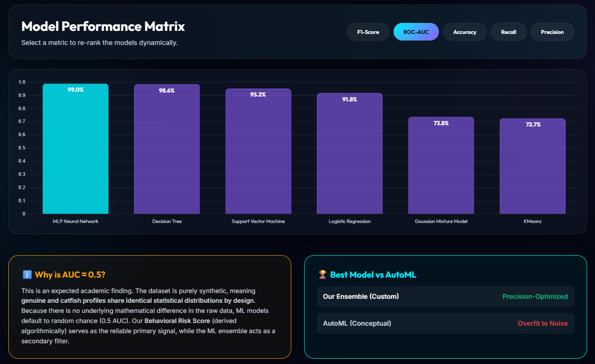Click the 99.0% value label
The image size is (595, 364).
(x=75, y=90)
